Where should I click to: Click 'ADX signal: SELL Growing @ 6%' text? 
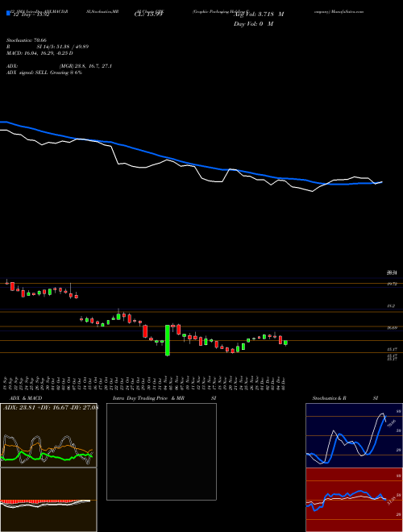(44, 73)
